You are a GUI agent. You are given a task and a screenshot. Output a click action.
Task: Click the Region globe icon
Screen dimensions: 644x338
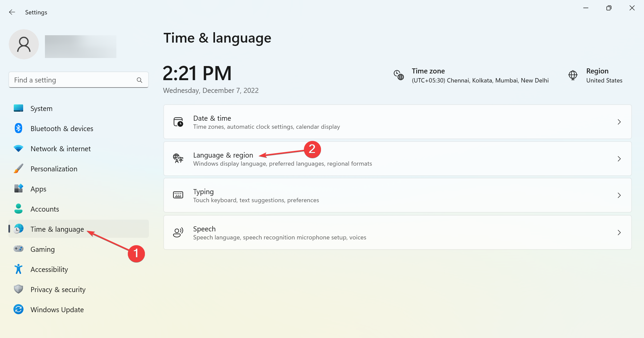pyautogui.click(x=573, y=75)
